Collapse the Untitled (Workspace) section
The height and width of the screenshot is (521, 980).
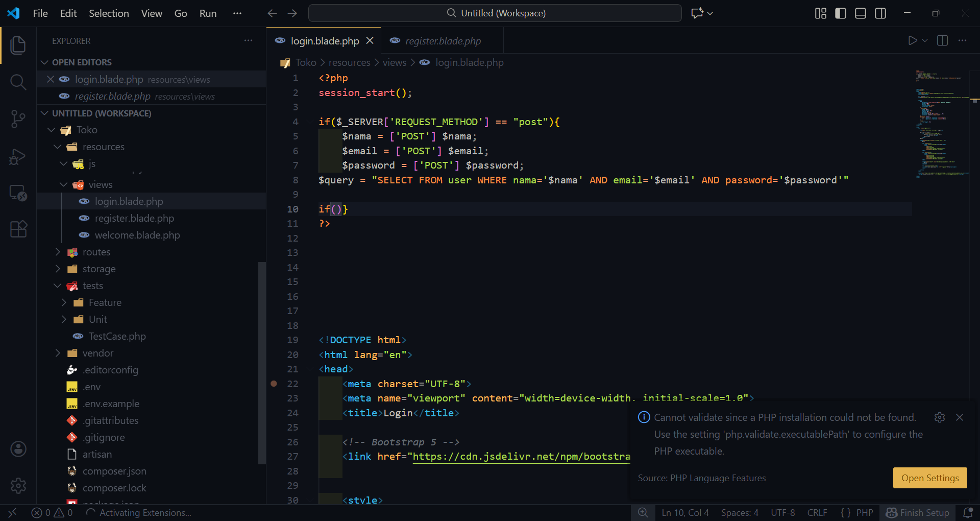pyautogui.click(x=45, y=113)
